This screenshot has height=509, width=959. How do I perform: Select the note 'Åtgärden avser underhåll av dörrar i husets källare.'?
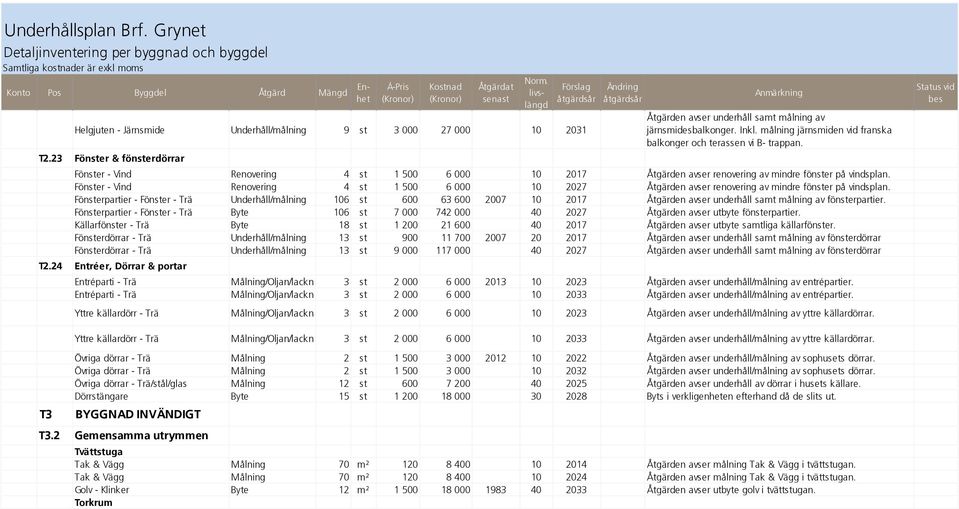coord(754,384)
